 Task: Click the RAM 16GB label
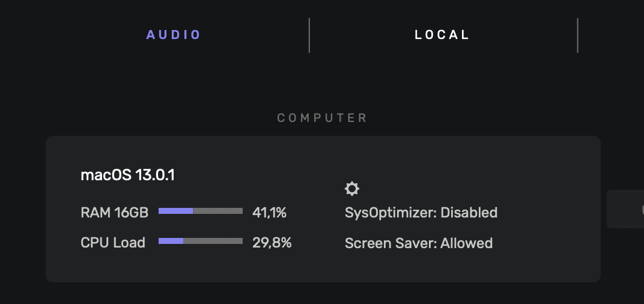point(114,212)
